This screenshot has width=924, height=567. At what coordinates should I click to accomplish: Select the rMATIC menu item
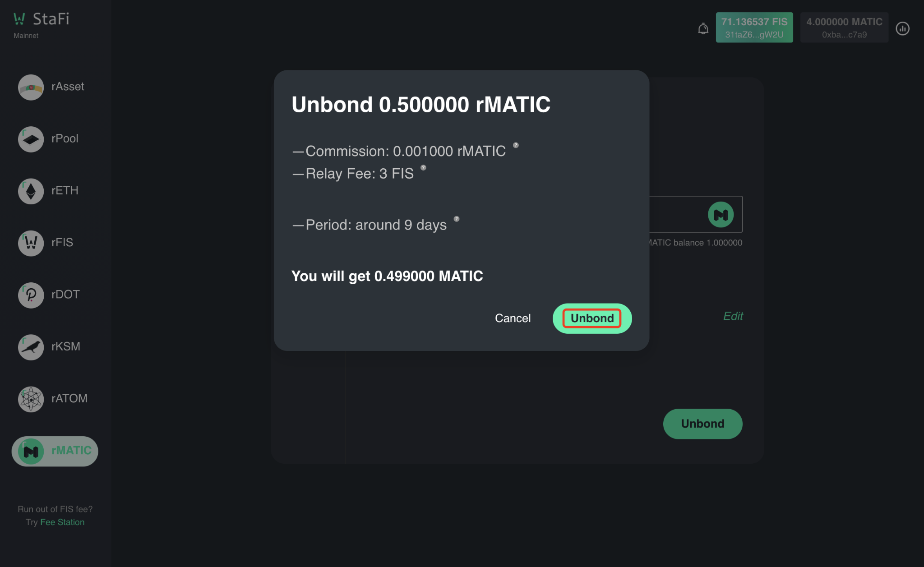click(x=55, y=451)
